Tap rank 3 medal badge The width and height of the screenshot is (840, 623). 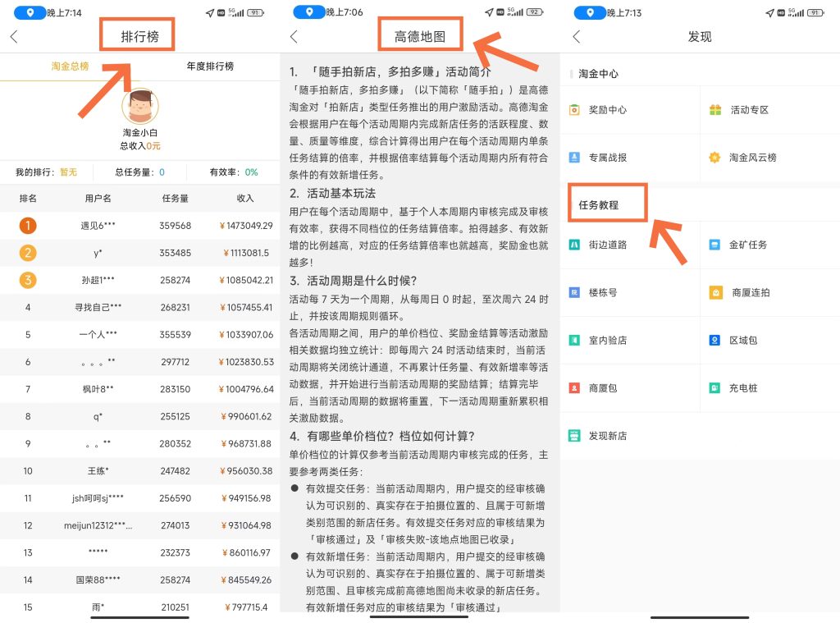click(28, 280)
